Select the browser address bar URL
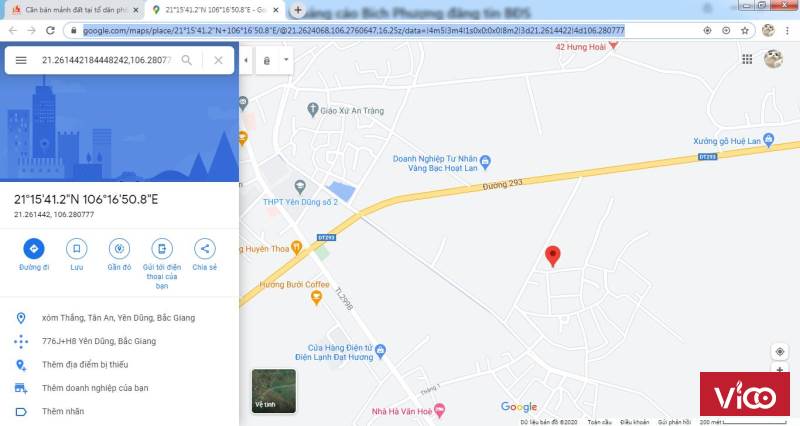The height and width of the screenshot is (426, 800). 354,31
